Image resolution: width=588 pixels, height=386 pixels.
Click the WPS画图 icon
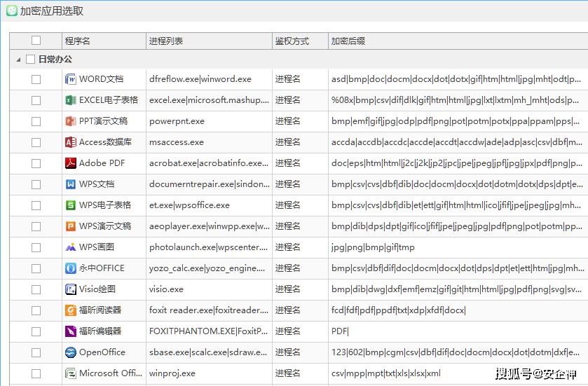(x=70, y=247)
